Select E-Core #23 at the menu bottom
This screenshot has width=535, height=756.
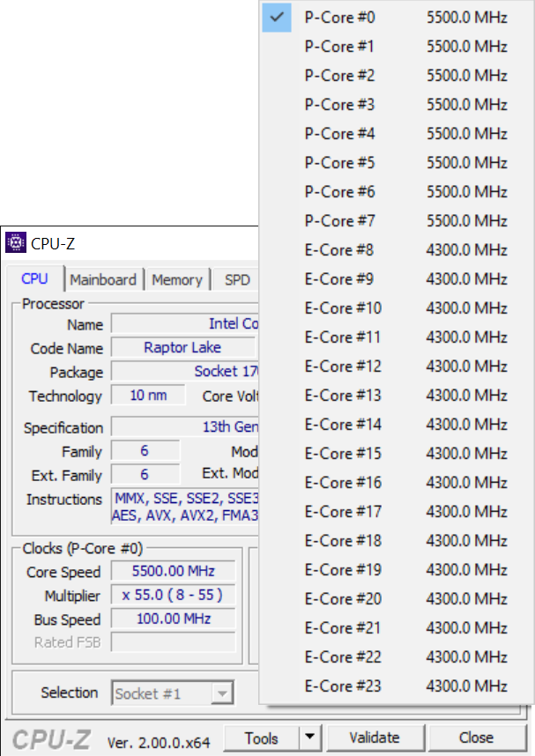pos(396,686)
